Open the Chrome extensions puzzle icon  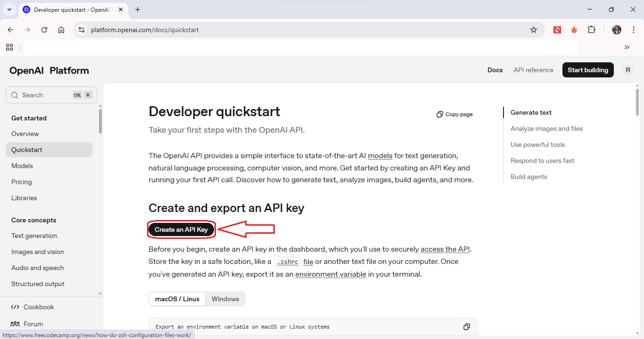(591, 30)
